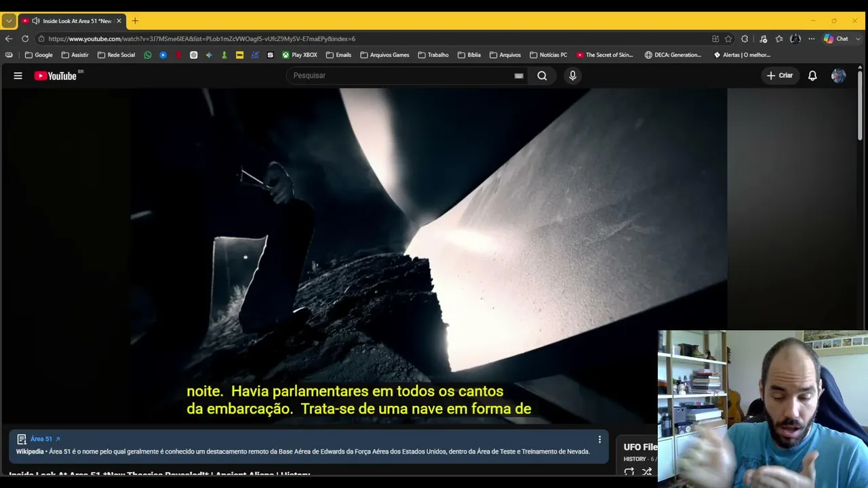
Task: Open the Área 51 Wikipedia link
Action: tap(45, 439)
